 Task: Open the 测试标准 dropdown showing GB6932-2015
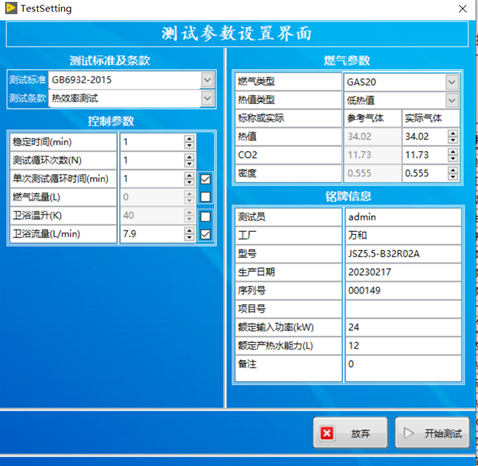207,80
